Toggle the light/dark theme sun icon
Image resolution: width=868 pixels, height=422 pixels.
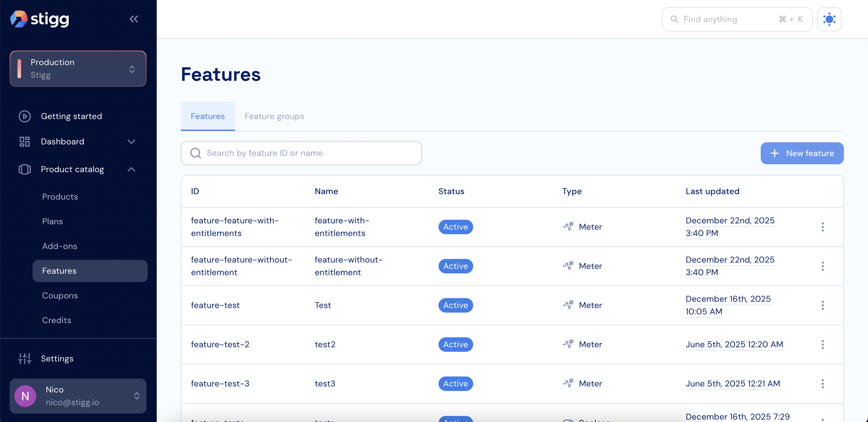click(829, 19)
